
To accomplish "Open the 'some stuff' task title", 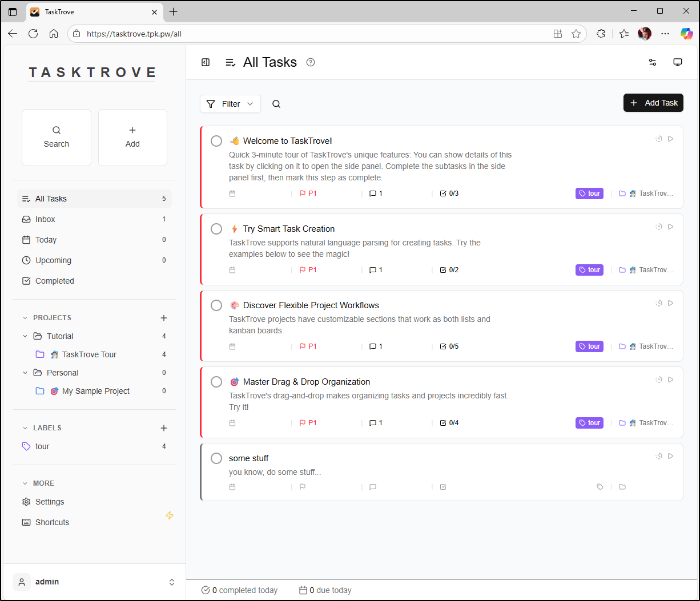I will pos(248,458).
